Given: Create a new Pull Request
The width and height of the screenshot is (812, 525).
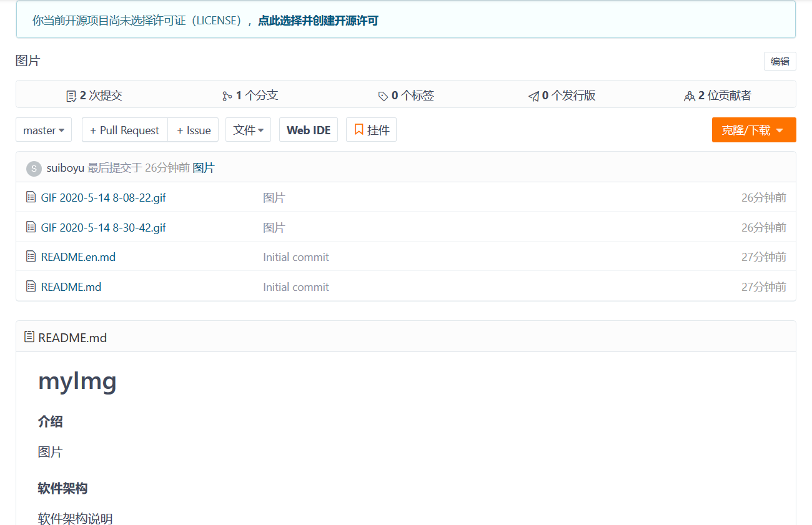Looking at the screenshot, I should pos(125,130).
